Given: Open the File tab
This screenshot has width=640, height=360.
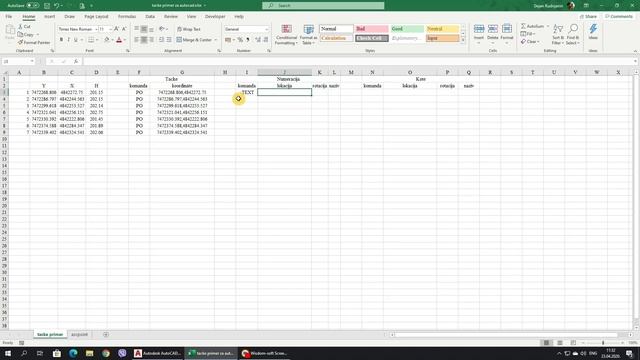Looking at the screenshot, I should (x=9, y=17).
